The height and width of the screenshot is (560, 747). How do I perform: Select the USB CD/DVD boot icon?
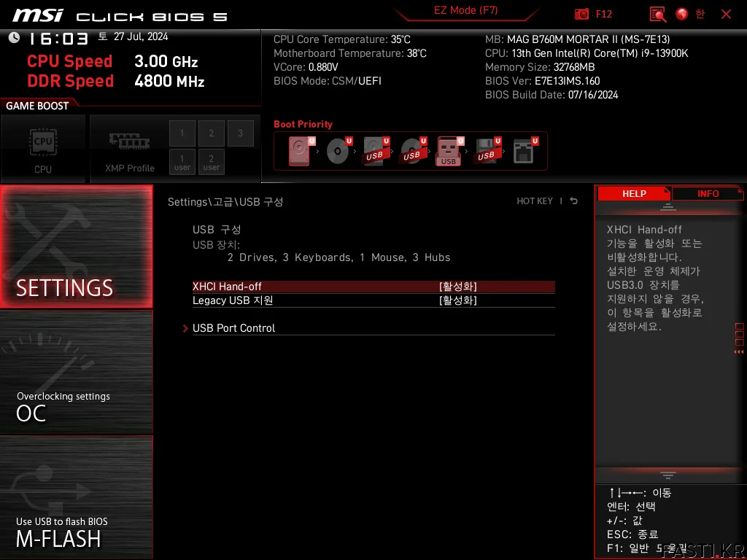pos(413,150)
